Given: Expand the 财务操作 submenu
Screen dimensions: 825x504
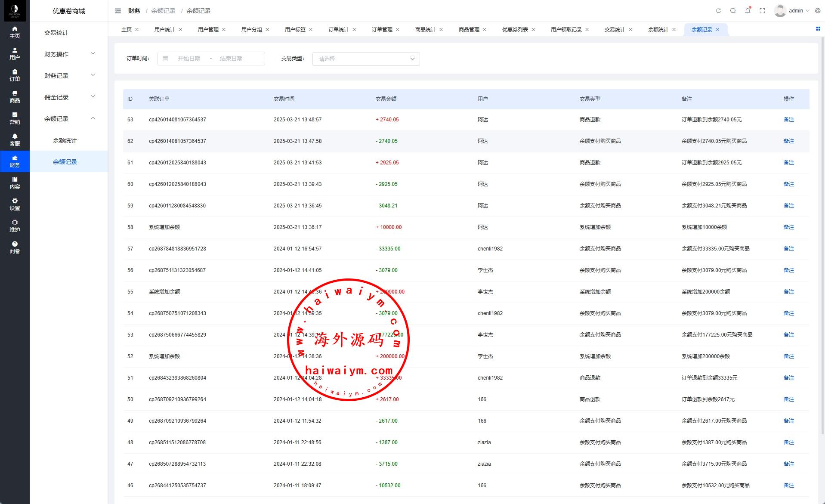Looking at the screenshot, I should pyautogui.click(x=69, y=54).
